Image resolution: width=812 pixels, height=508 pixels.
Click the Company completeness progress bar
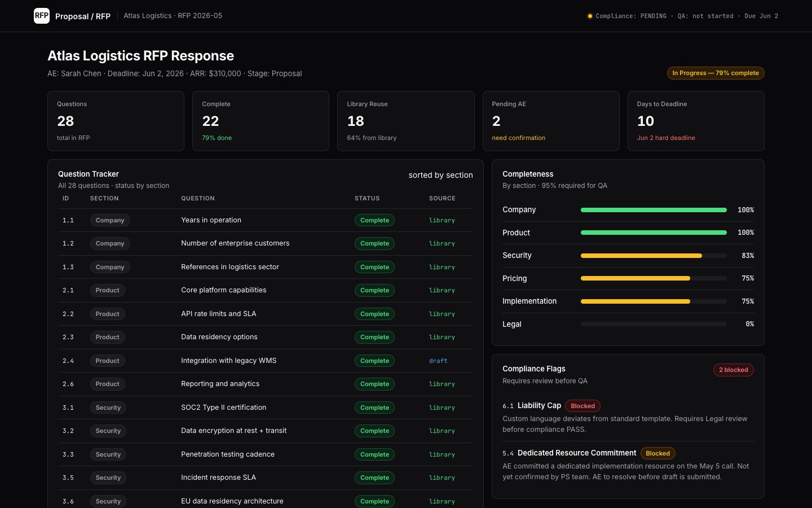(x=654, y=210)
